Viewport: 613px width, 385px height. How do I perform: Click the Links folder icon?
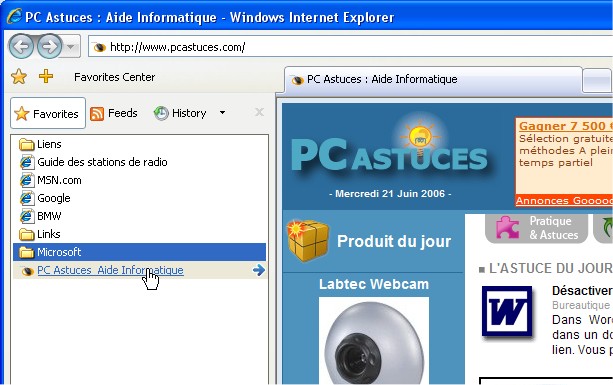tap(27, 235)
